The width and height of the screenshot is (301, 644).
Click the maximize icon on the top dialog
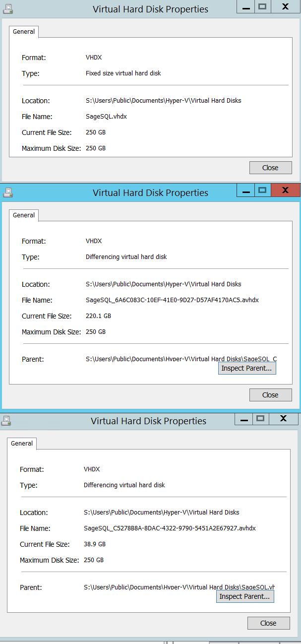(x=262, y=7)
